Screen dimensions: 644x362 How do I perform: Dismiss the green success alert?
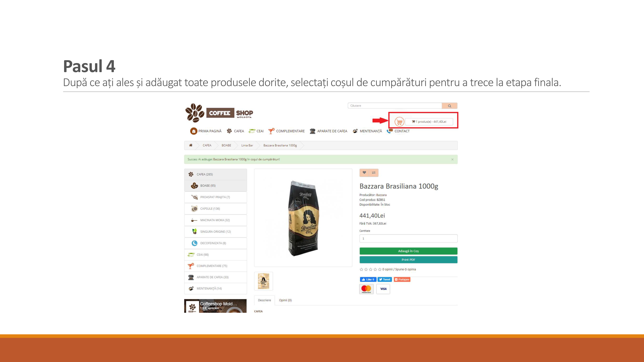452,159
